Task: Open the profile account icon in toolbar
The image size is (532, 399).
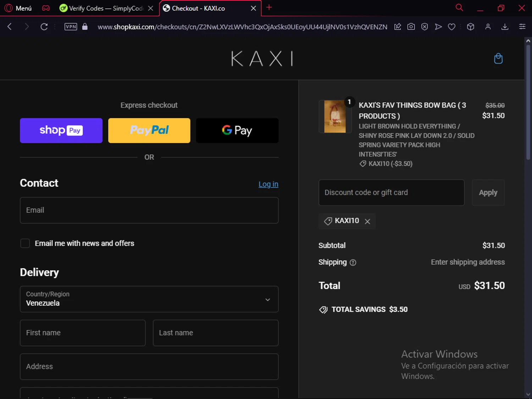Action: pos(488,27)
